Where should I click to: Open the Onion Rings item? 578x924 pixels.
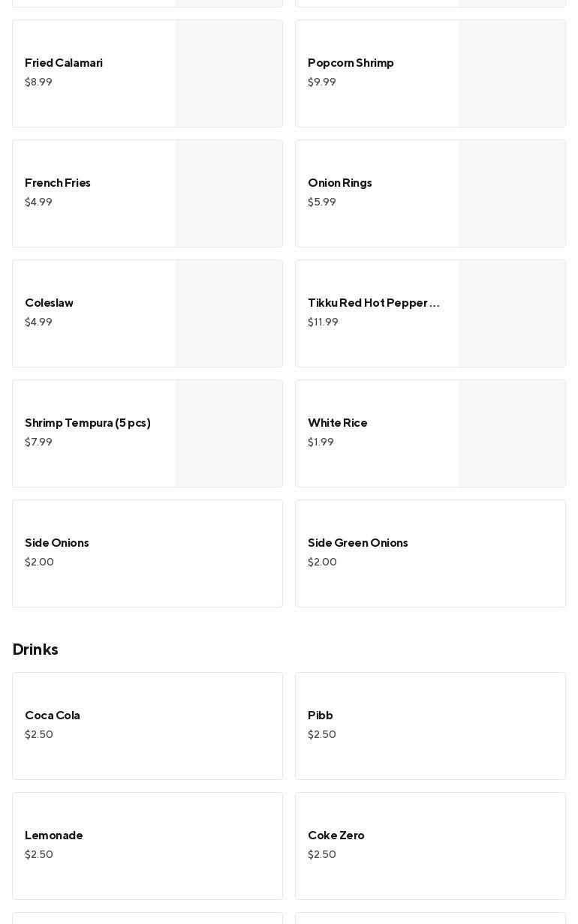[x=430, y=193]
